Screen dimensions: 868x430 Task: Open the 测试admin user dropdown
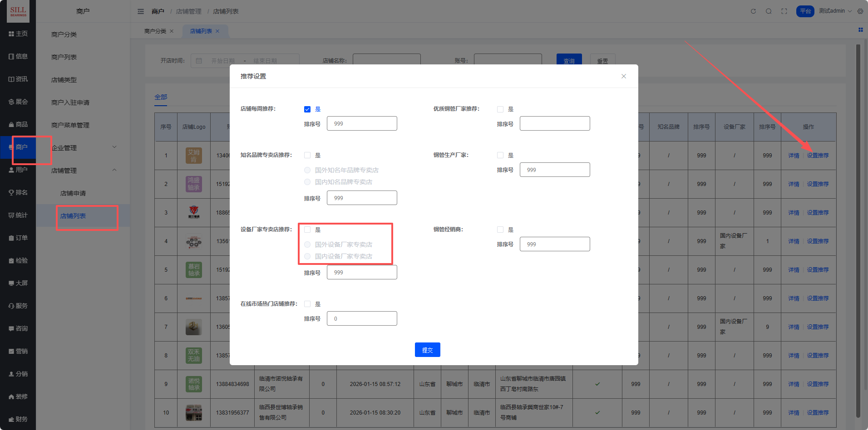(x=835, y=11)
